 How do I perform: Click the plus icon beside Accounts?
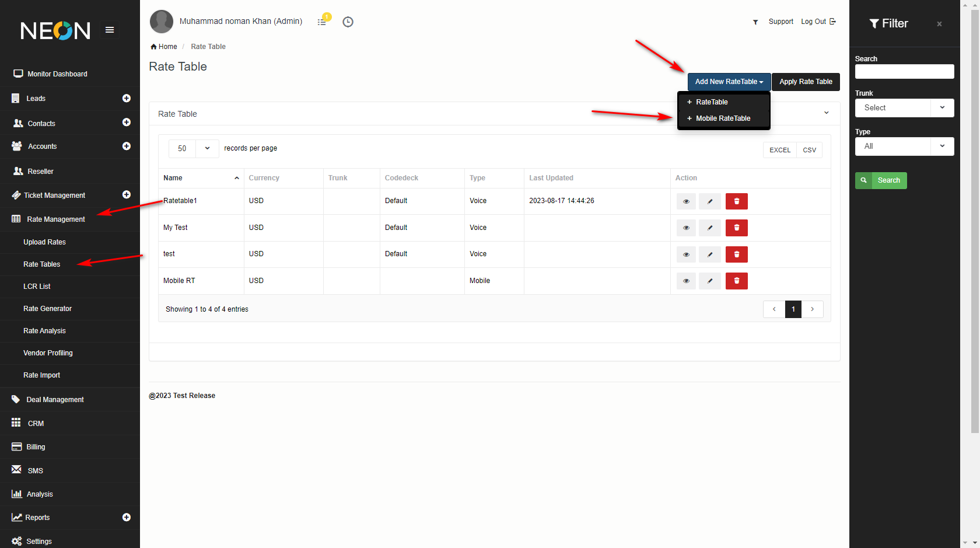(x=126, y=146)
